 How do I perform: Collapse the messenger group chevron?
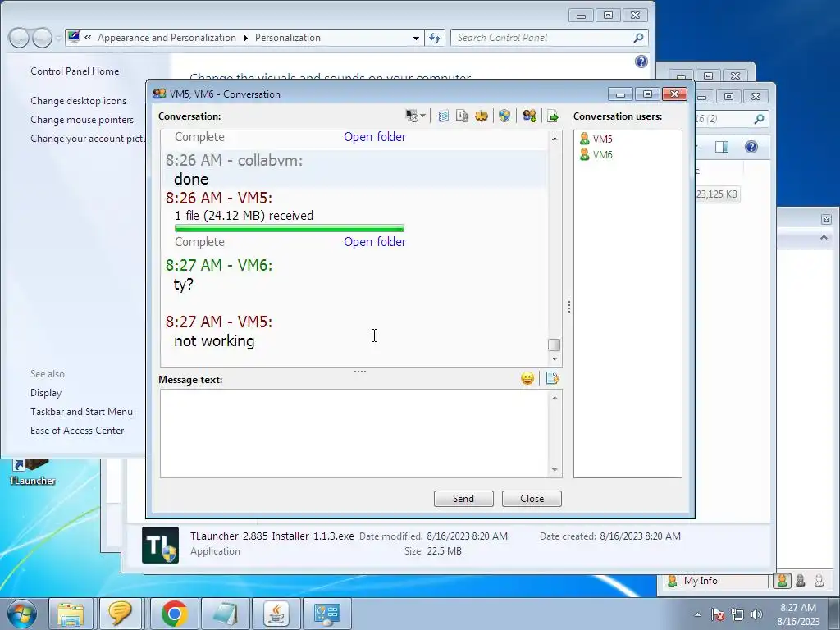pos(824,237)
